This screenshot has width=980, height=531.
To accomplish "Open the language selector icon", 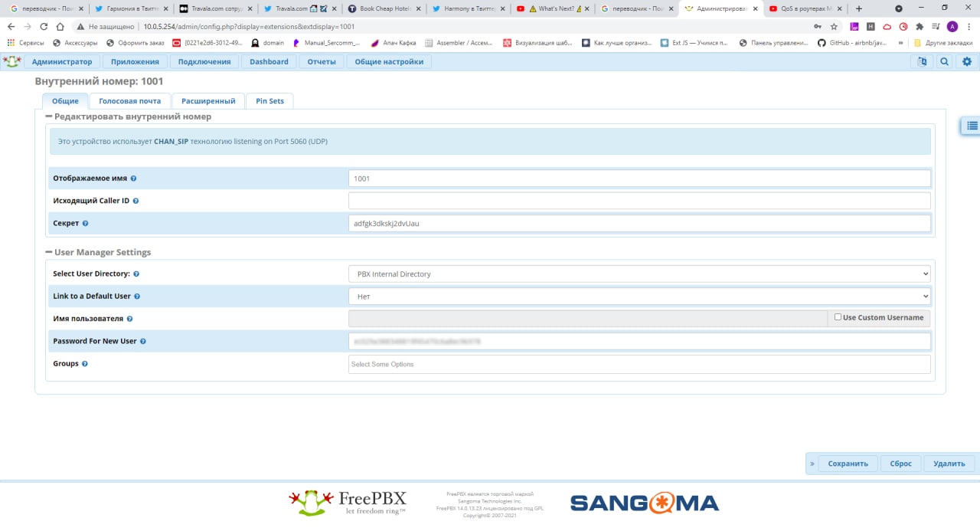I will coord(923,62).
